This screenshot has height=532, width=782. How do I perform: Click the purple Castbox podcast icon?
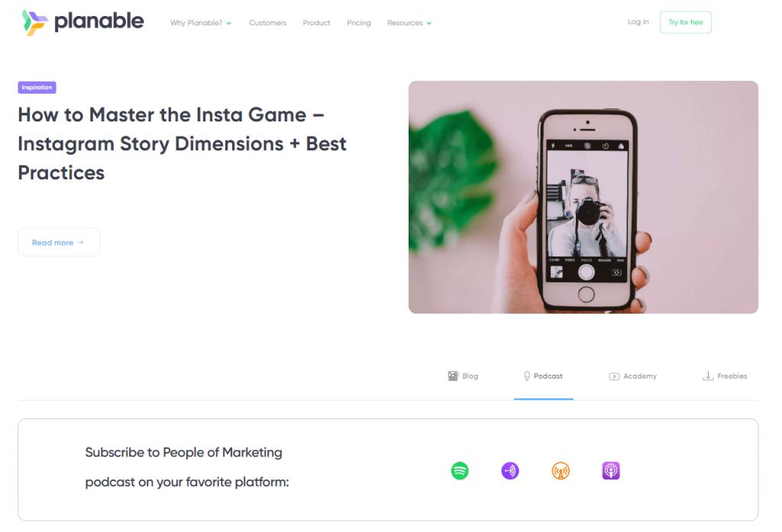tap(509, 471)
